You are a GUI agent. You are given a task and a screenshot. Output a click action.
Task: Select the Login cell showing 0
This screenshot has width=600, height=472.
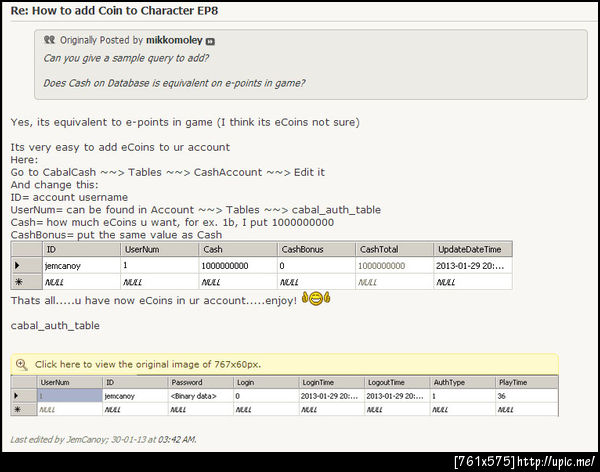coord(266,396)
